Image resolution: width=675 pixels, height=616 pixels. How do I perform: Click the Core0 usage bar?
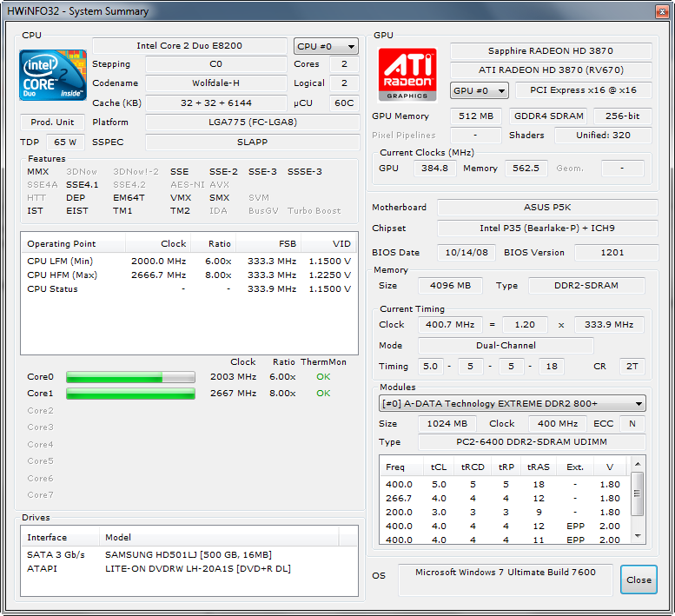pyautogui.click(x=130, y=377)
